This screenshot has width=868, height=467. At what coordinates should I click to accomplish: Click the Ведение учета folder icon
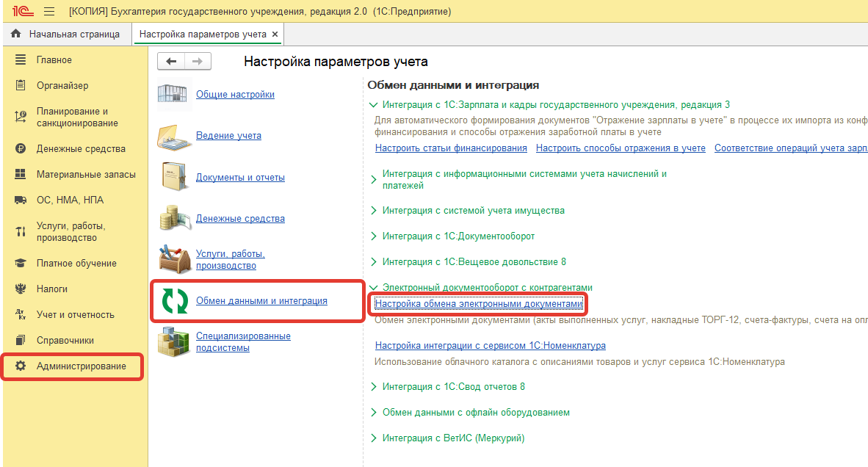click(174, 135)
